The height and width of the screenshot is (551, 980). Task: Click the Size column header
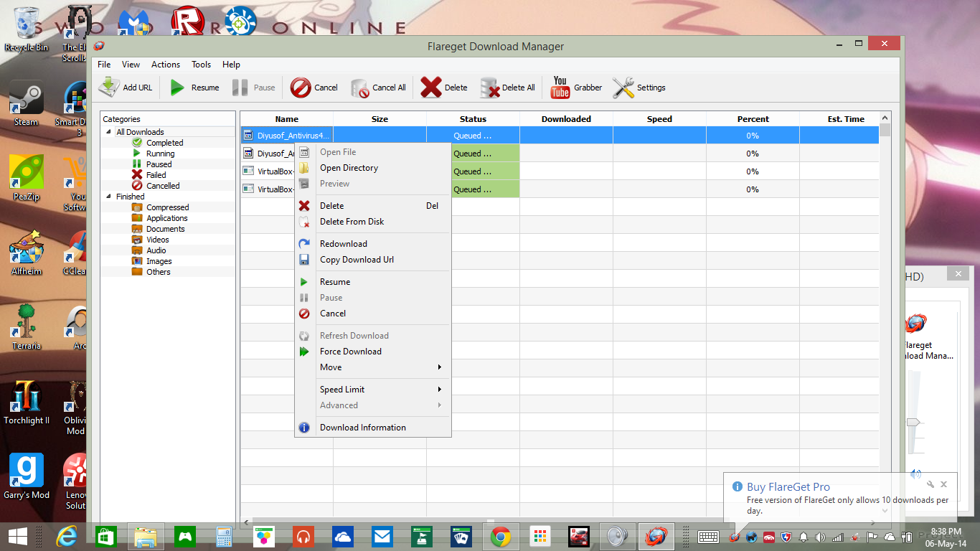[380, 119]
